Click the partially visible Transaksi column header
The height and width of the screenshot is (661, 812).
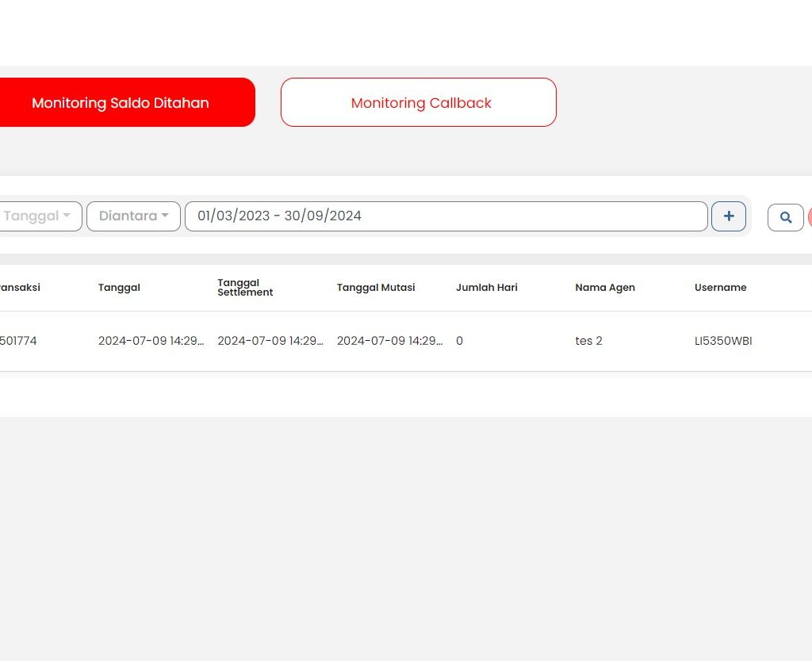[x=20, y=288]
